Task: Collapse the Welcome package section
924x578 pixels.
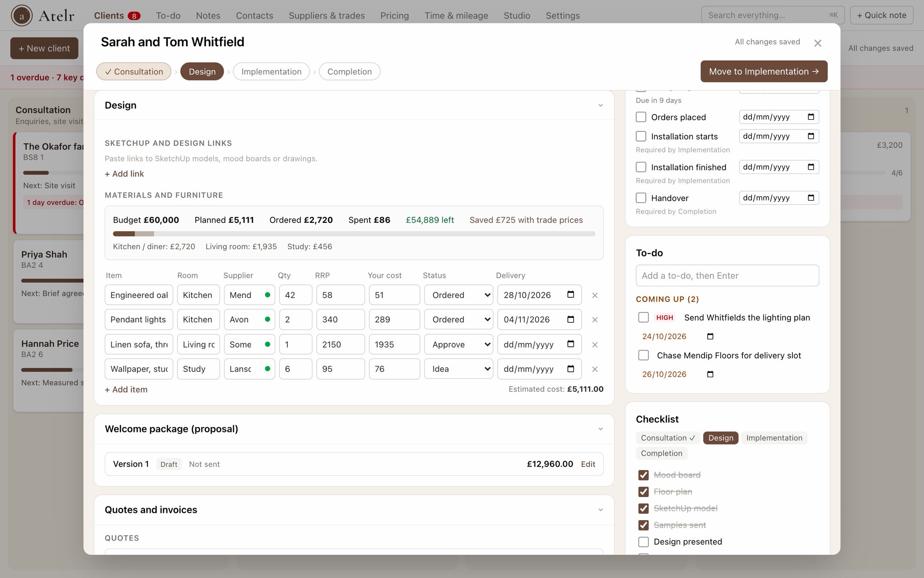Action: point(600,429)
